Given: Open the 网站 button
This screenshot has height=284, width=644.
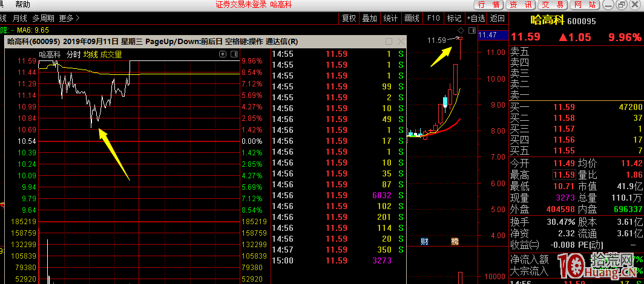Looking at the screenshot, I should click(585, 4).
